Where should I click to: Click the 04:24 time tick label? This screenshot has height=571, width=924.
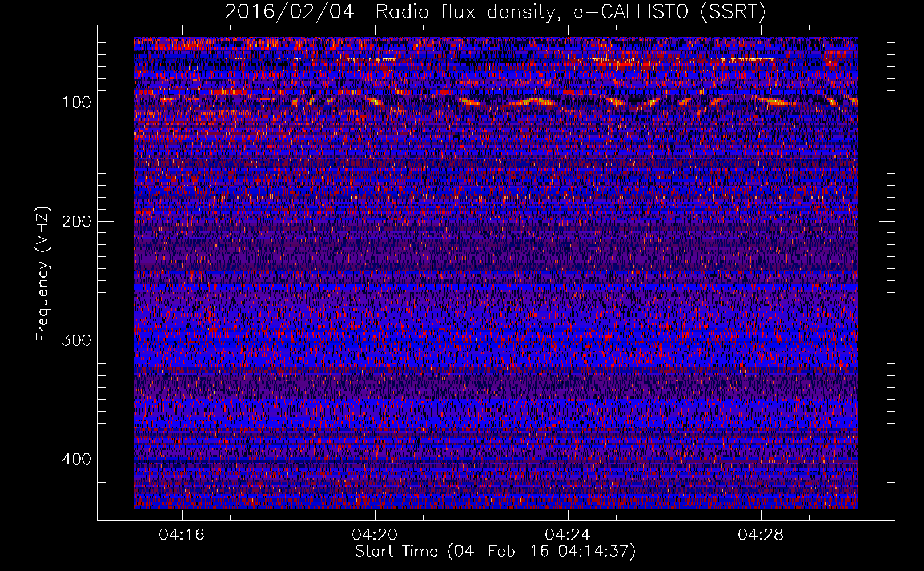click(x=568, y=535)
